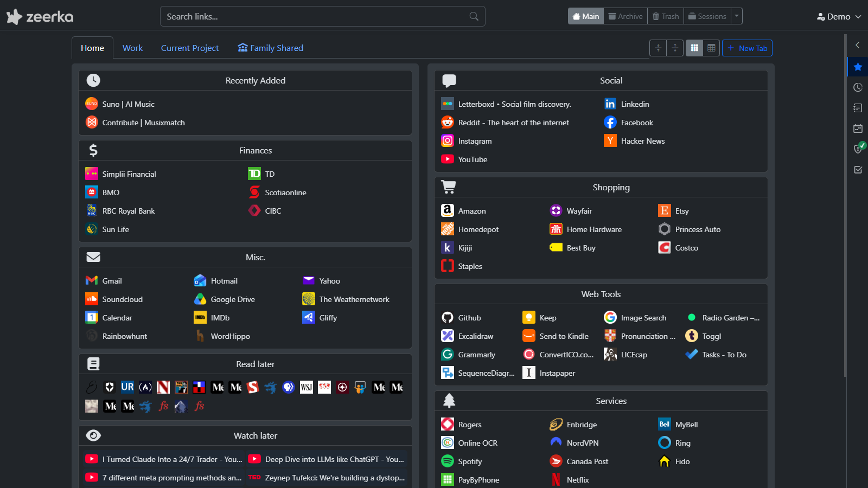Click the YouTube icon in Social
The image size is (868, 488).
pyautogui.click(x=448, y=159)
